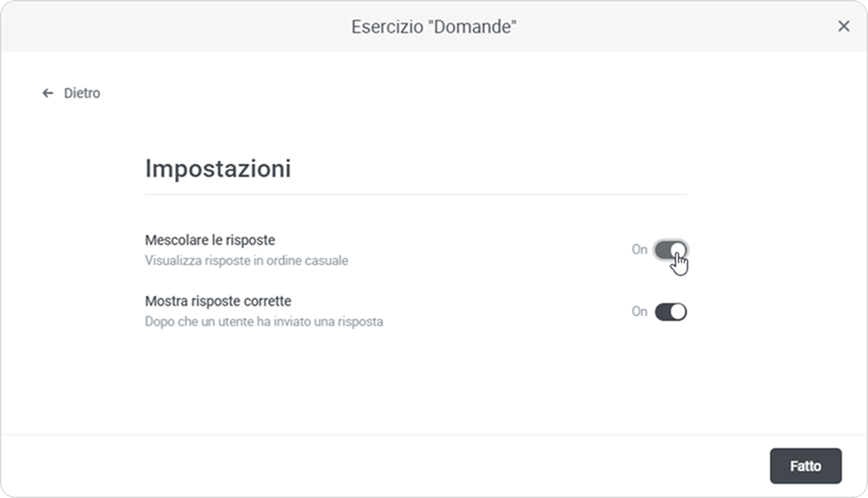The height and width of the screenshot is (498, 868).
Task: Click "Visualizza risposte in ordine casuale" description
Action: pos(247,261)
